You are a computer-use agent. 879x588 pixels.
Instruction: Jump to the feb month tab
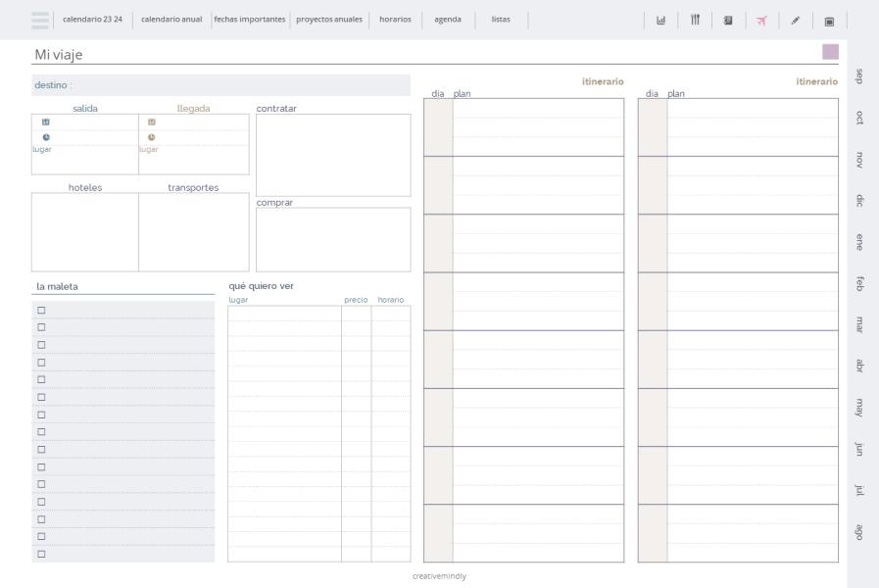[x=859, y=283]
